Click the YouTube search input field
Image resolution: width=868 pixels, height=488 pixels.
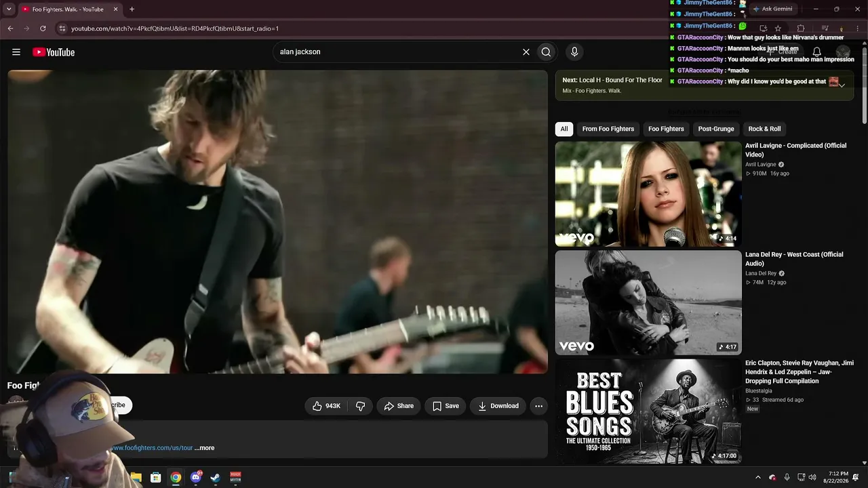pos(397,52)
